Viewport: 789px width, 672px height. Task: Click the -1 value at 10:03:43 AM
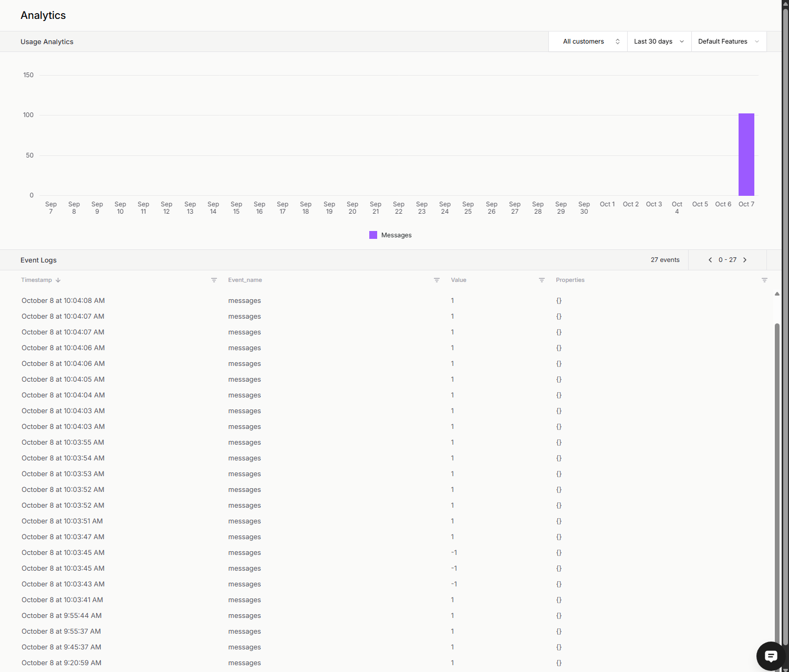coord(454,584)
